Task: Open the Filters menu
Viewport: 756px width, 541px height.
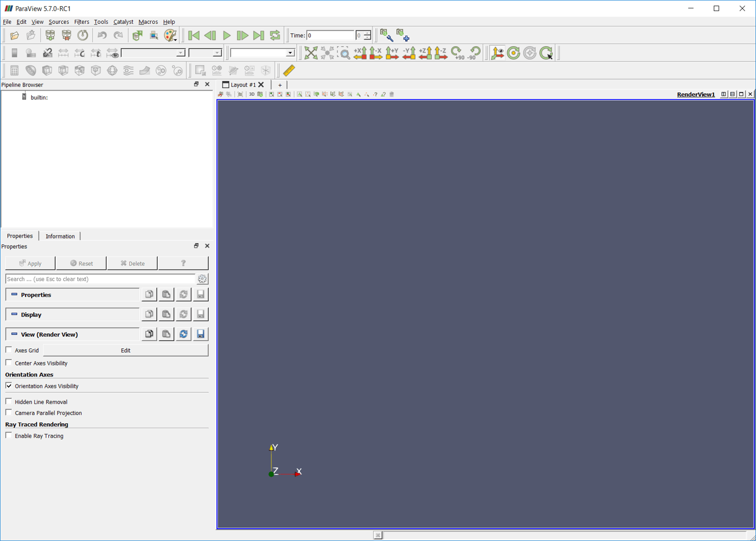Action: pyautogui.click(x=82, y=22)
